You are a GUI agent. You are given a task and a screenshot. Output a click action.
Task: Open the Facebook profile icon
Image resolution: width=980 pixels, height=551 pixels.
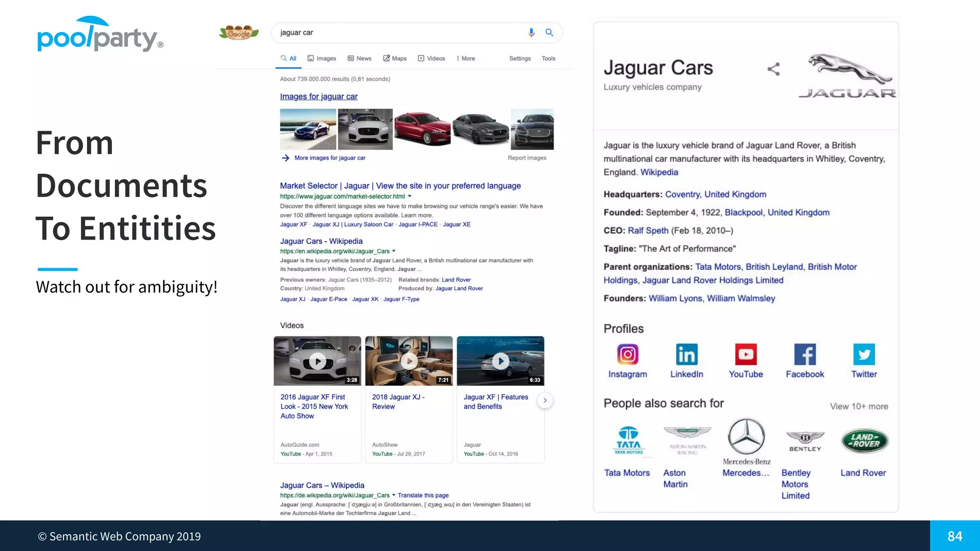pyautogui.click(x=805, y=354)
